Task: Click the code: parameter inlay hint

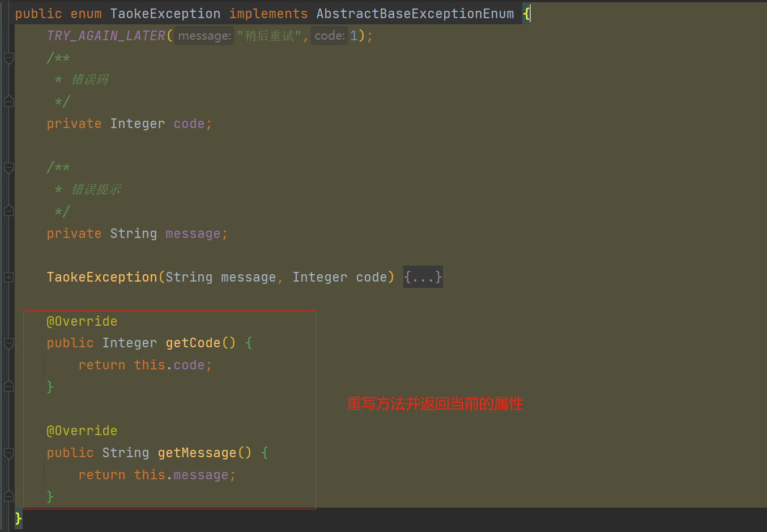Action: (330, 36)
